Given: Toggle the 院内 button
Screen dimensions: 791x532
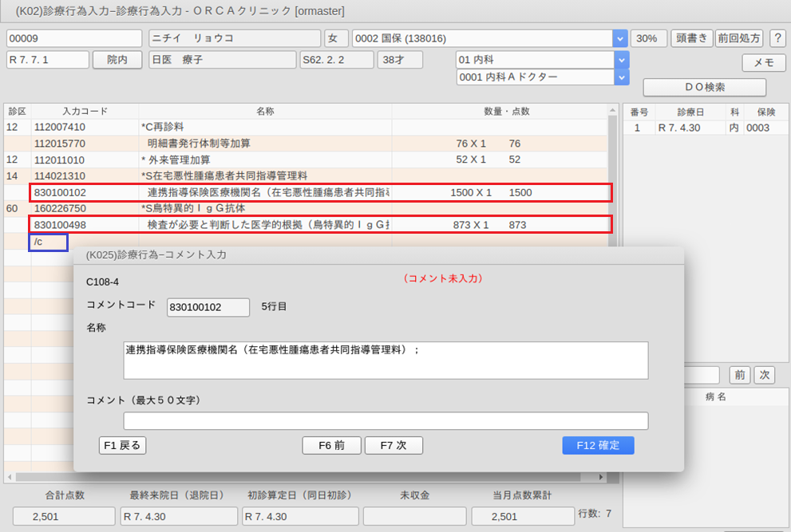Looking at the screenshot, I should [117, 60].
